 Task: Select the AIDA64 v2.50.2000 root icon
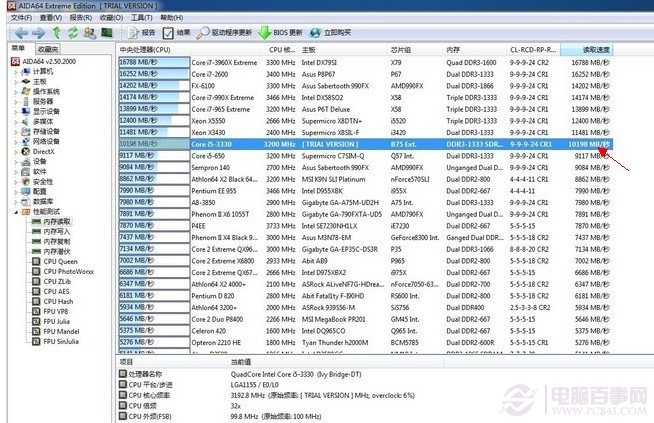(x=15, y=61)
